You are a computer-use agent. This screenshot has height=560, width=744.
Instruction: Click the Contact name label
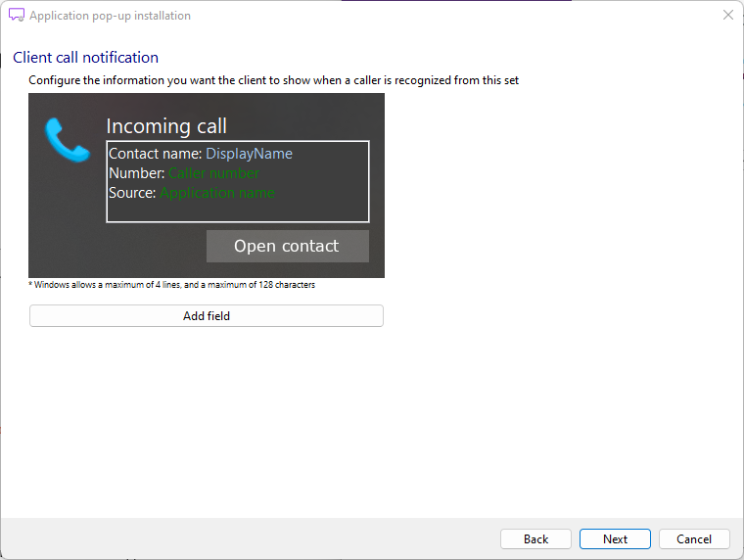pyautogui.click(x=155, y=154)
